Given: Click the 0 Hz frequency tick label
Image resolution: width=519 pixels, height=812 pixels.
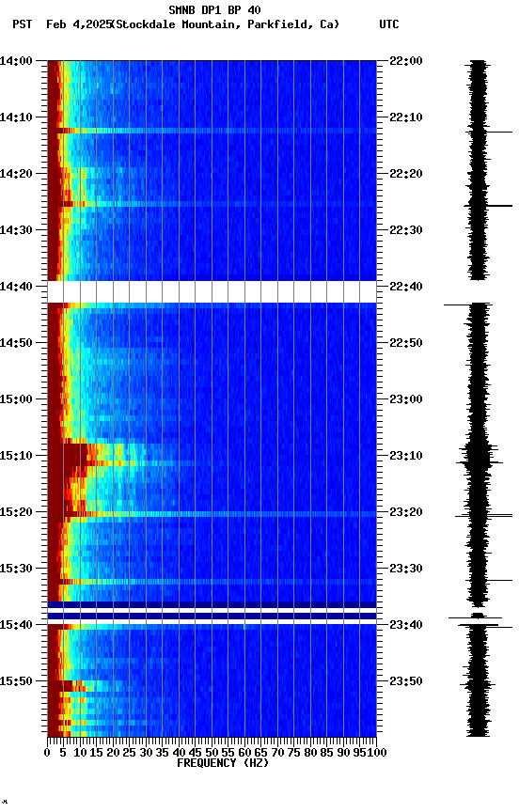Looking at the screenshot, I should point(47,753).
